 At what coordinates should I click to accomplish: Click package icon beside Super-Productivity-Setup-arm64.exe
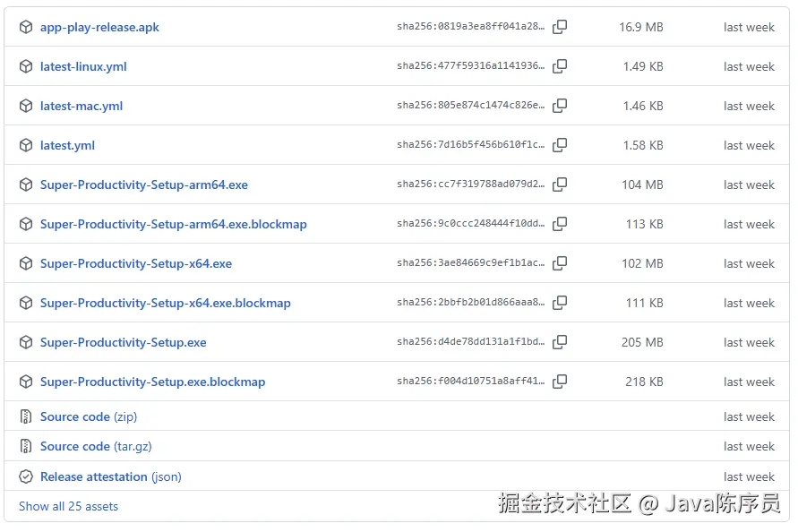[x=26, y=184]
